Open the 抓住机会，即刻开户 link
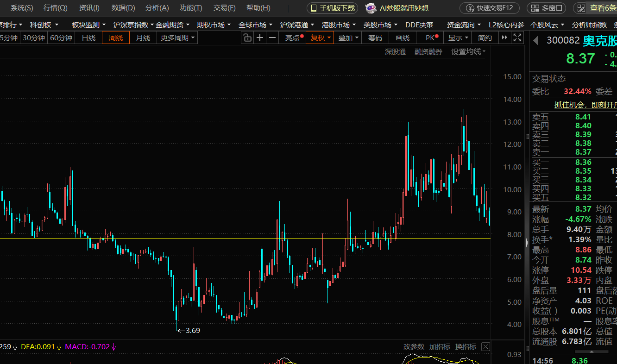 click(586, 105)
